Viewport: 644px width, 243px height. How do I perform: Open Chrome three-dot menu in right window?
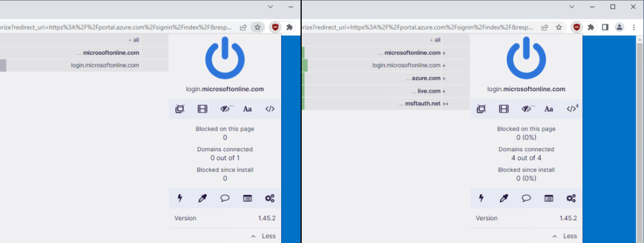coord(633,27)
